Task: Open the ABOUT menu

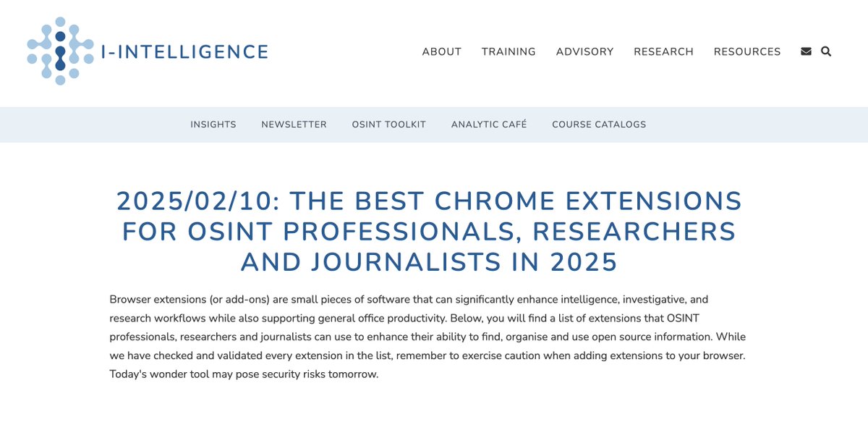Action: [442, 51]
